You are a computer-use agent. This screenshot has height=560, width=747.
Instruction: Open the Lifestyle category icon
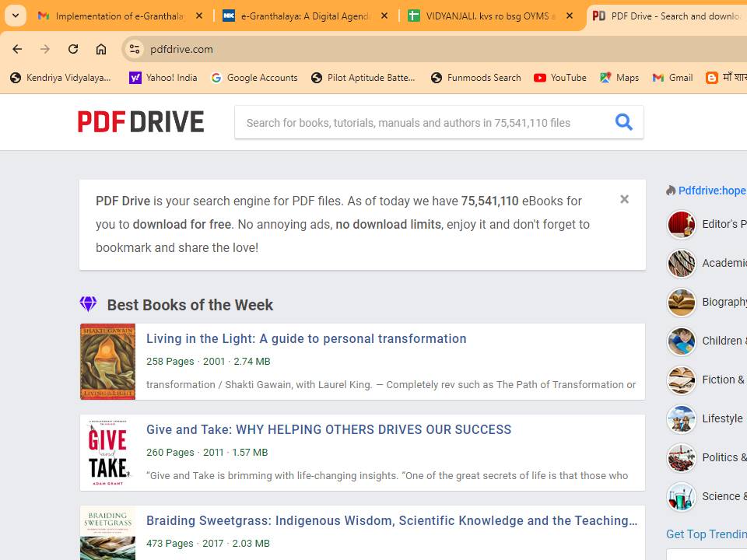(681, 419)
